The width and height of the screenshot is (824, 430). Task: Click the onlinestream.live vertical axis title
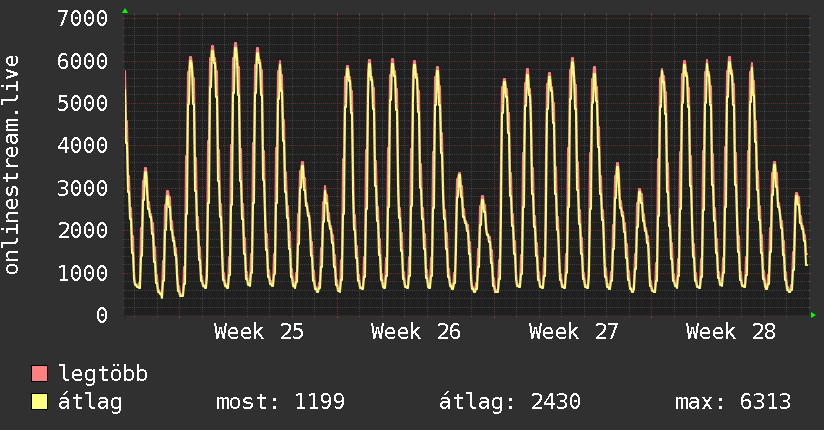12,165
